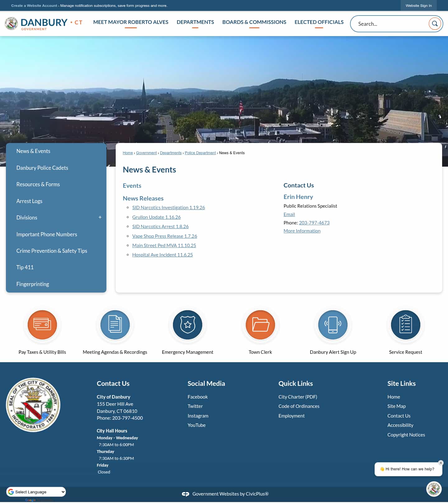Click the City of Danbury seal in footer
Image resolution: width=448 pixels, height=503 pixels.
click(x=33, y=405)
